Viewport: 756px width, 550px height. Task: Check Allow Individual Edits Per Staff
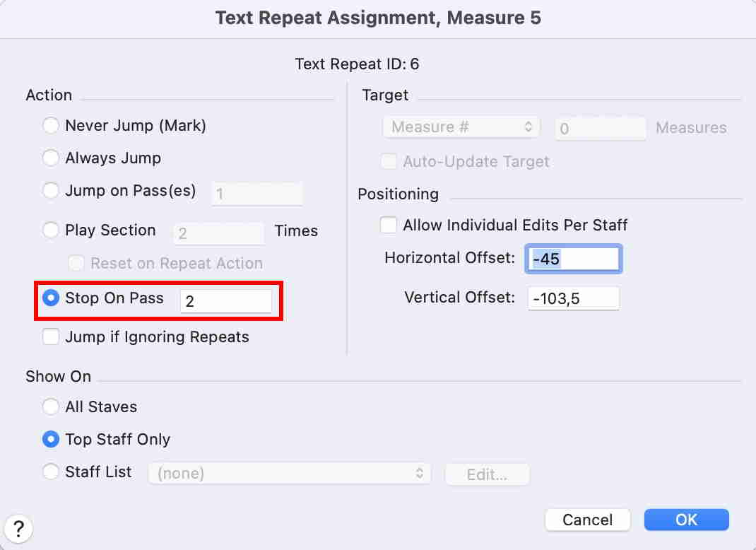389,226
